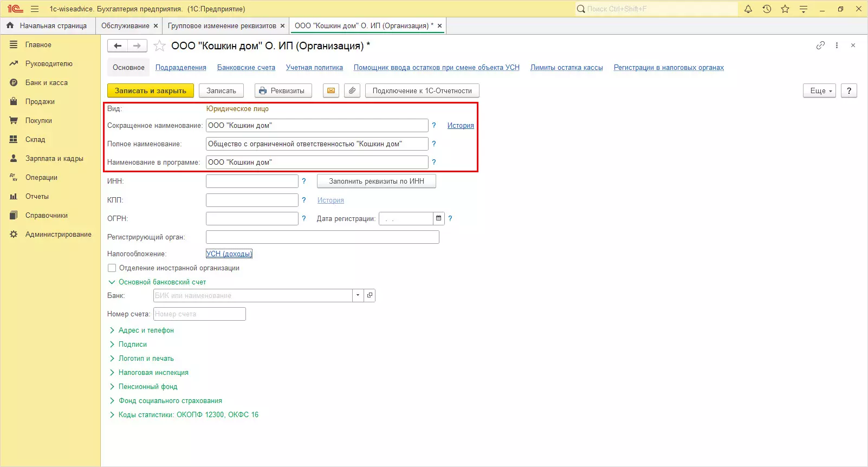
Task: Switch to Групповое изменение реквизитов tab
Action: coord(222,25)
